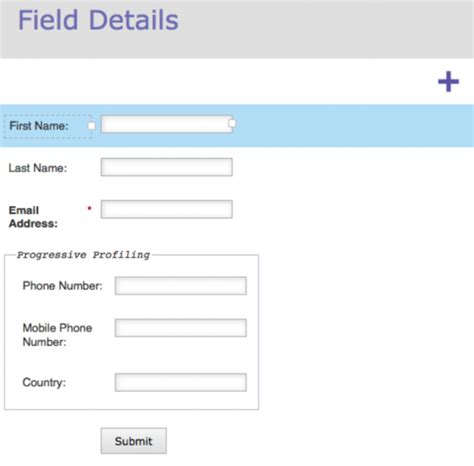
Task: Click the Phone Number label
Action: click(62, 286)
